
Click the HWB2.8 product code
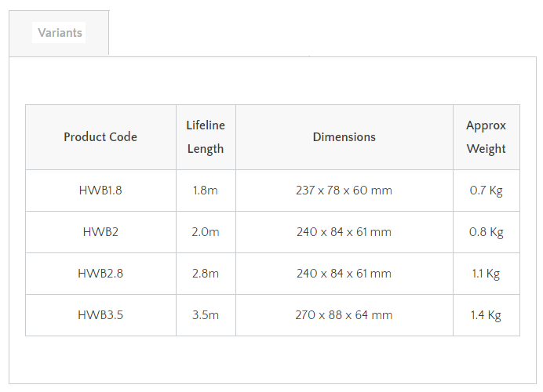point(100,274)
